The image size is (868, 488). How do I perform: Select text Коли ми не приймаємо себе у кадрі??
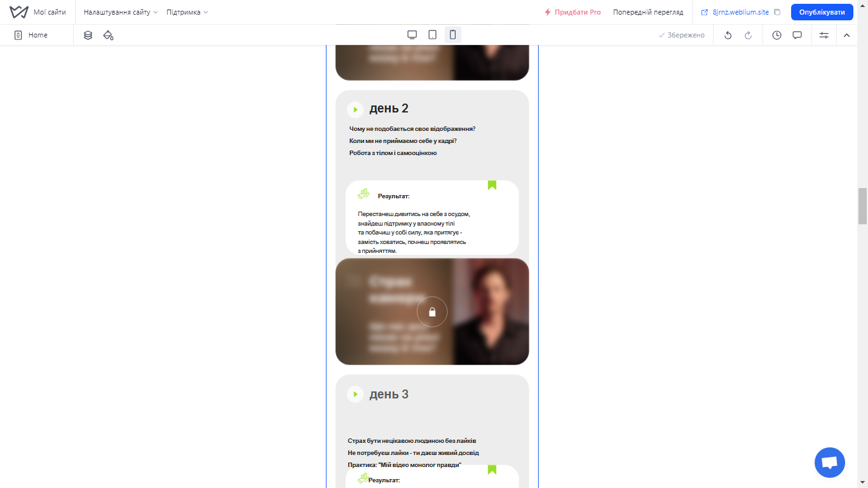(403, 141)
